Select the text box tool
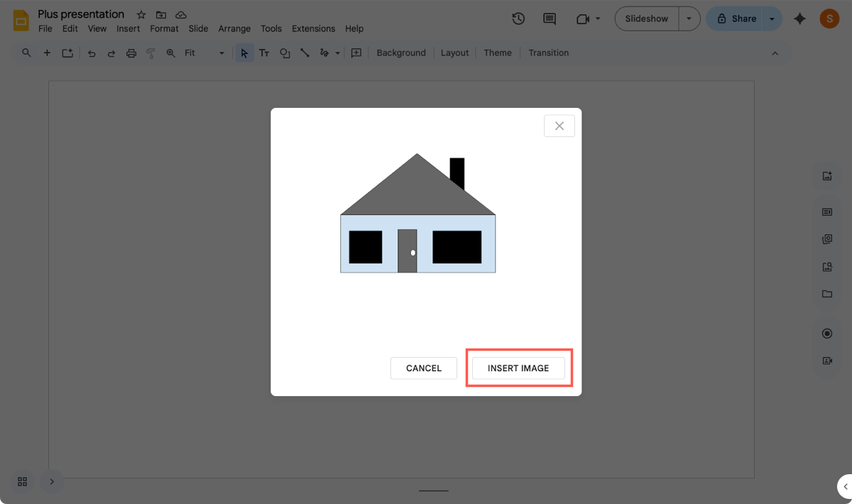 (264, 53)
